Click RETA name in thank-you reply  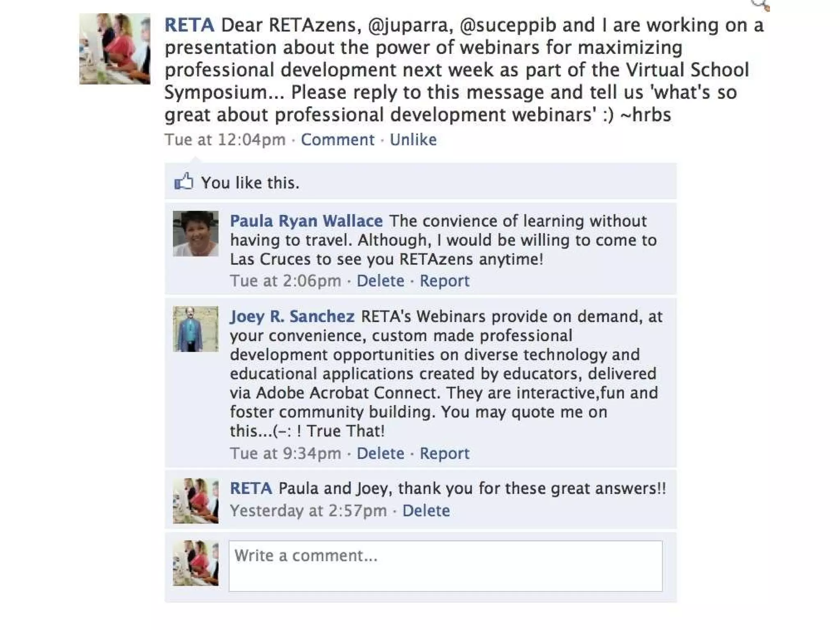click(x=251, y=488)
